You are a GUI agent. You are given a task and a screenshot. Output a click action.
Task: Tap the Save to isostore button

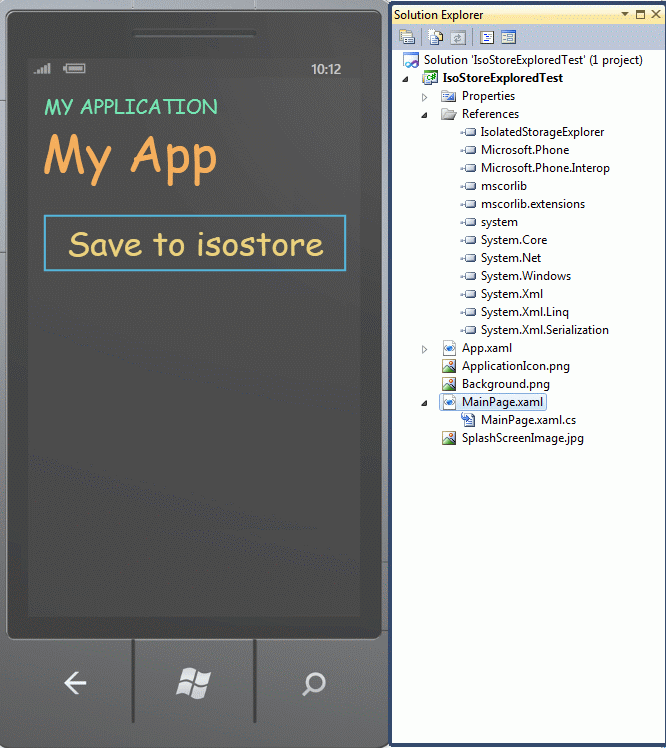(195, 243)
